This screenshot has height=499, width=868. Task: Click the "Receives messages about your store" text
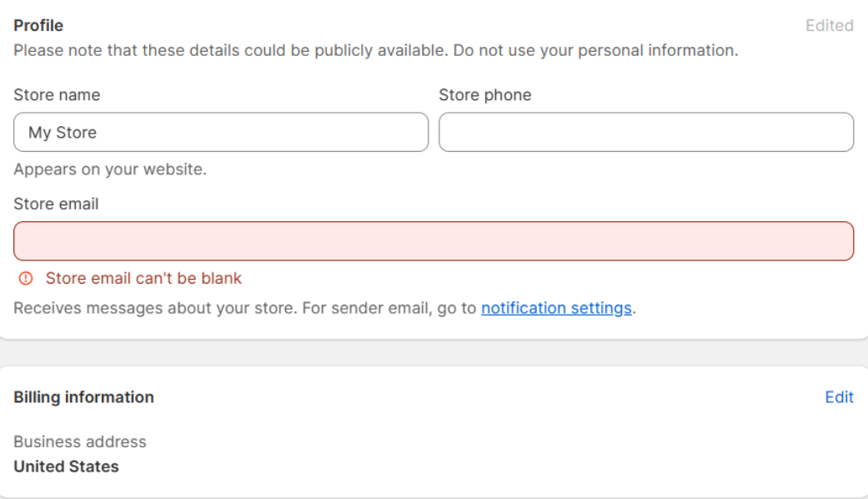156,308
